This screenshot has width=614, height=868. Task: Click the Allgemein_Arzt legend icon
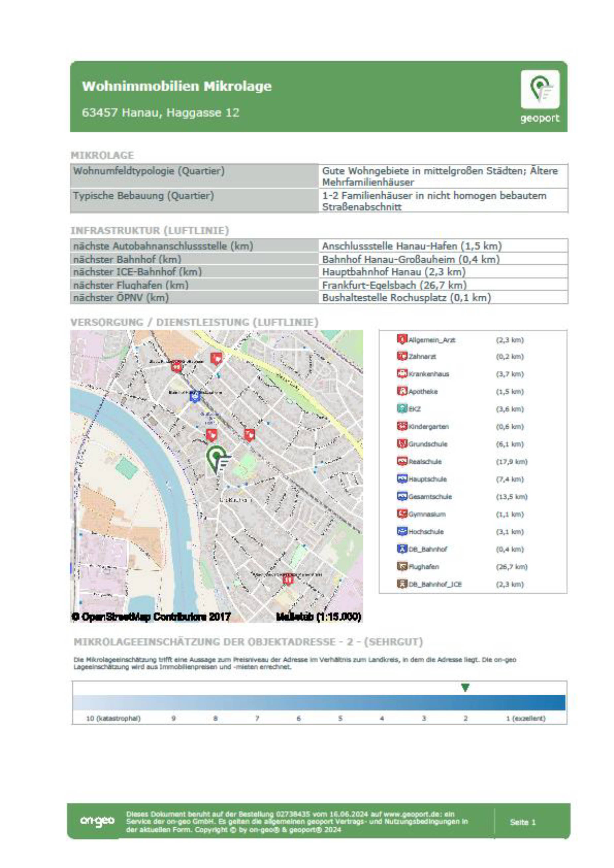click(402, 339)
